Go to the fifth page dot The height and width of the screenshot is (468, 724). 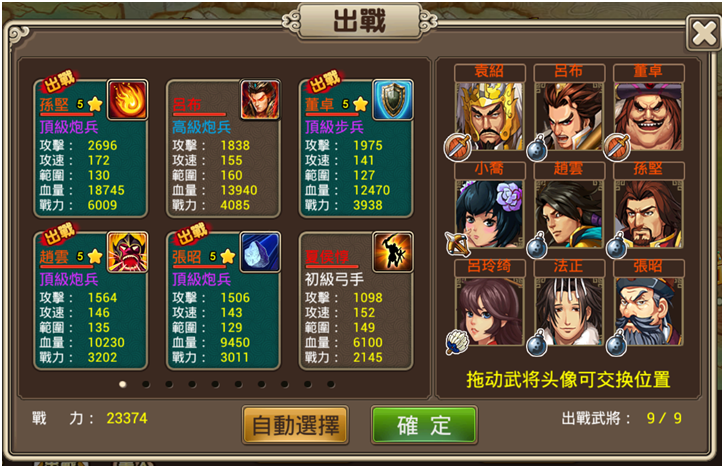click(x=215, y=384)
